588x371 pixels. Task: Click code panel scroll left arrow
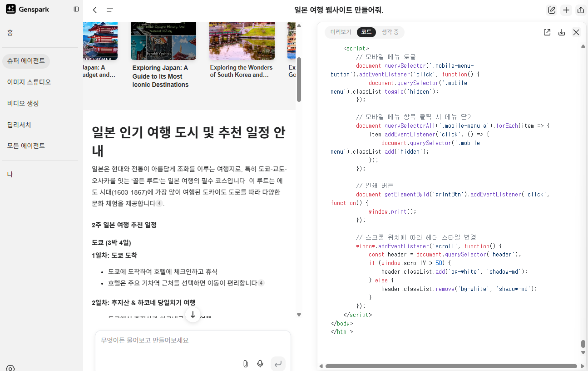321,366
